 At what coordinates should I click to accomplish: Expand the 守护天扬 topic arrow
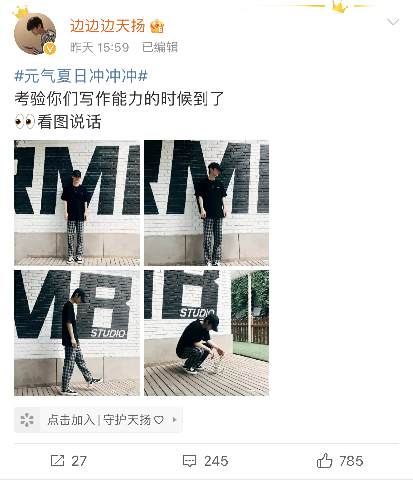[x=174, y=420]
